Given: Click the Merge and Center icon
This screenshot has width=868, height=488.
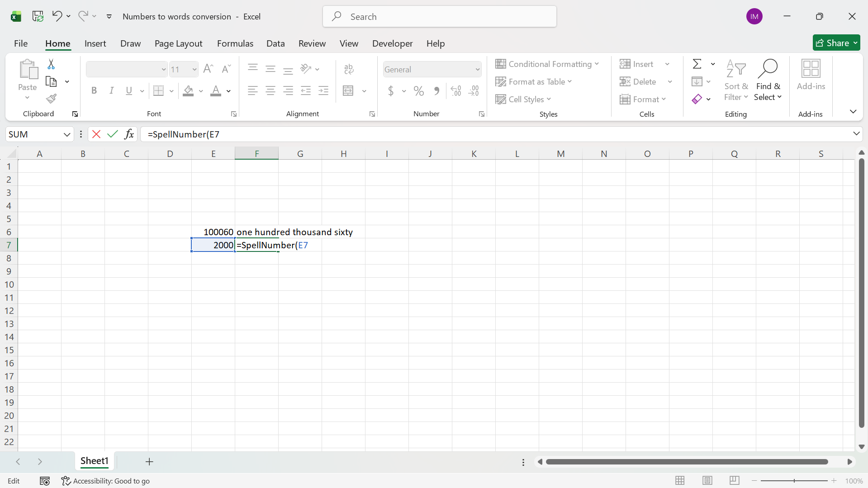Looking at the screenshot, I should (348, 91).
